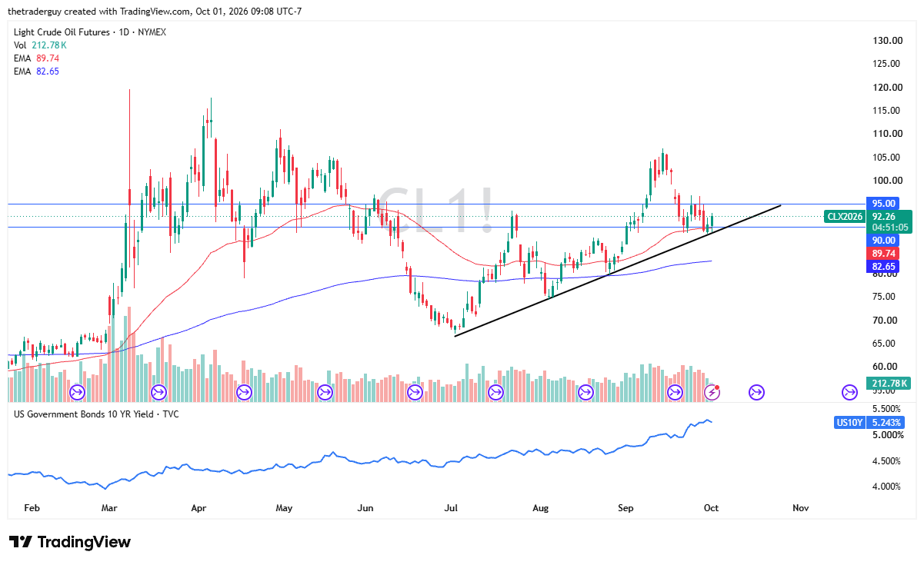Open the mid-July contract switch icon
This screenshot has height=565, width=924.
click(x=495, y=392)
